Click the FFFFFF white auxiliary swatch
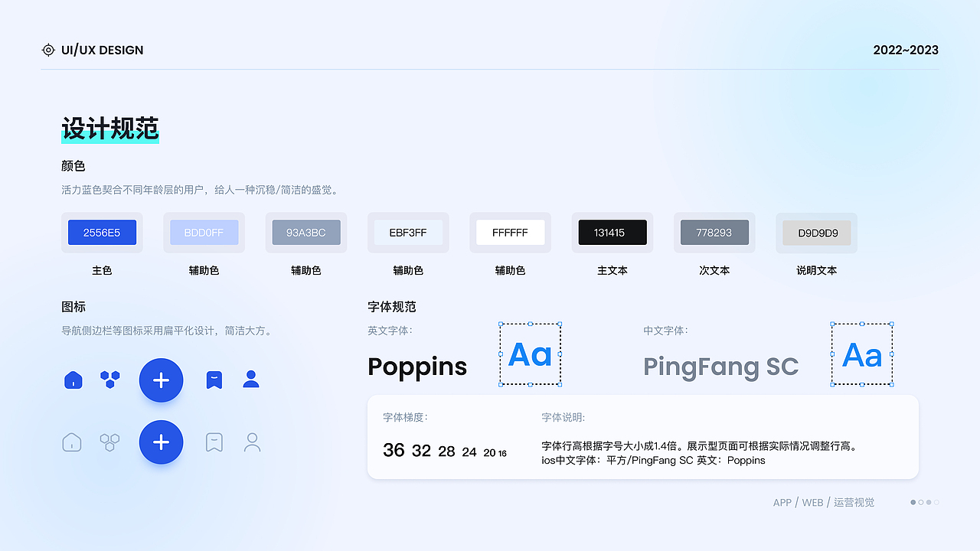 [x=510, y=232]
